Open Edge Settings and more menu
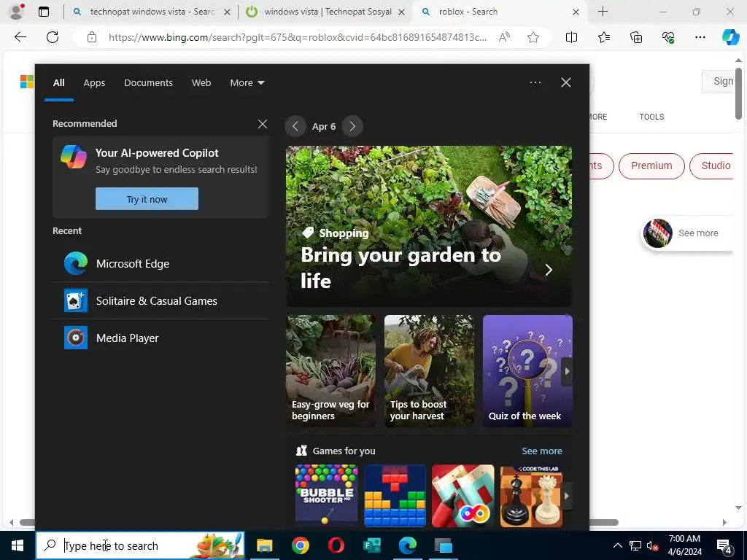This screenshot has height=560, width=747. click(700, 37)
